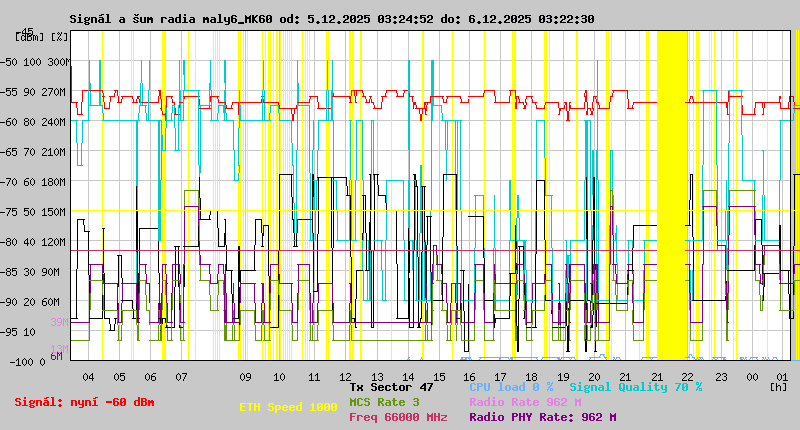
Task: Click the "CPU load 0 %" legend entry
Action: coord(511,387)
